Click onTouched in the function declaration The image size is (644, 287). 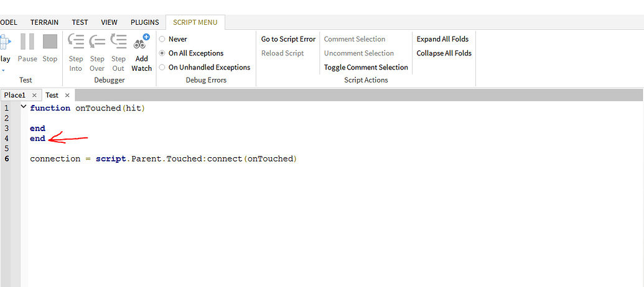point(98,108)
